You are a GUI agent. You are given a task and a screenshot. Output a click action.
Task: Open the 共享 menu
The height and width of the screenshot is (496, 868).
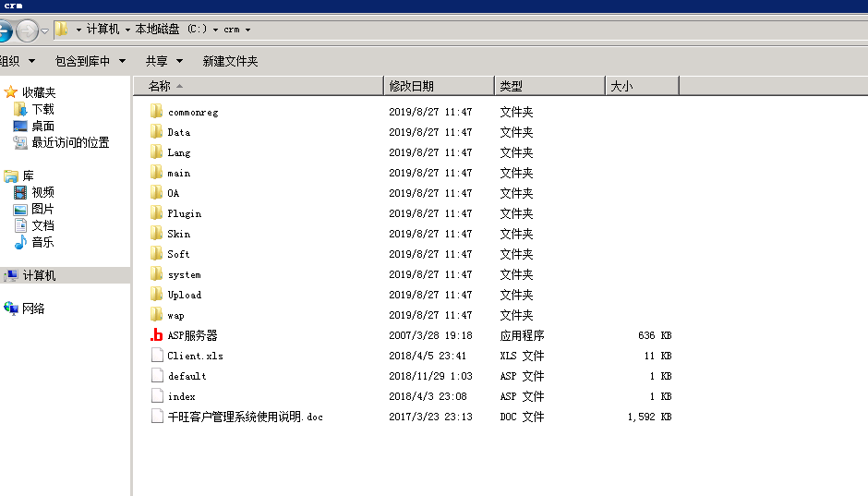163,61
